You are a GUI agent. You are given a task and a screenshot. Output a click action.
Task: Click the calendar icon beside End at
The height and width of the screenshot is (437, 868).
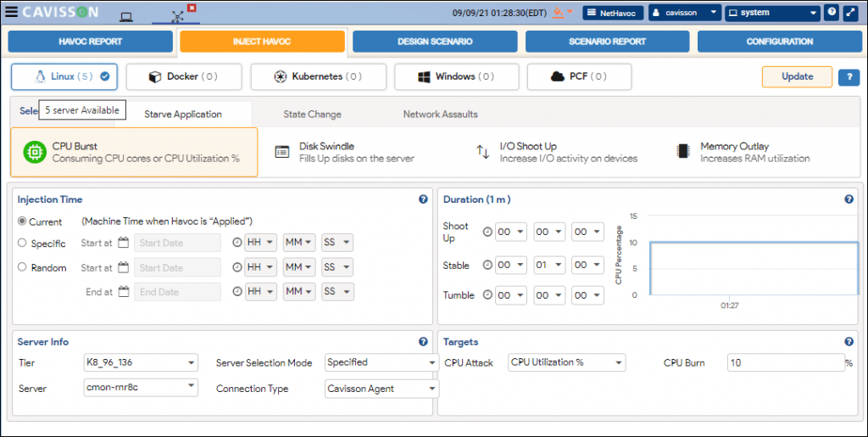click(x=124, y=292)
